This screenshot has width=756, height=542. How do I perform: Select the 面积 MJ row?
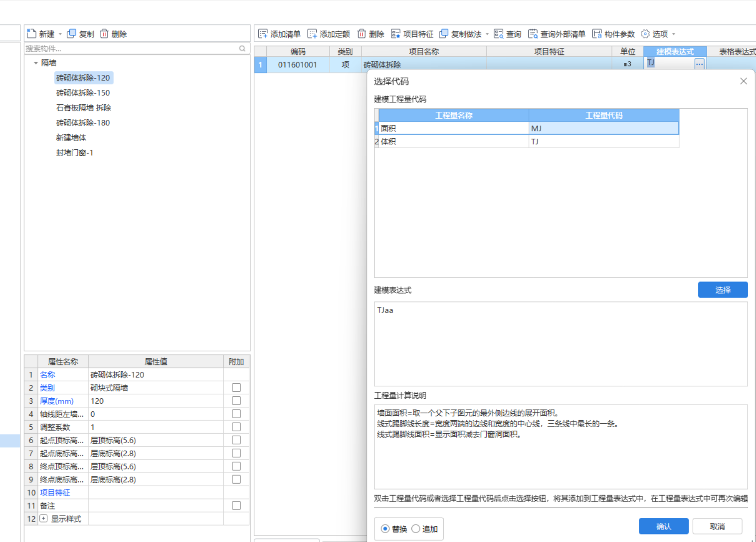click(527, 128)
